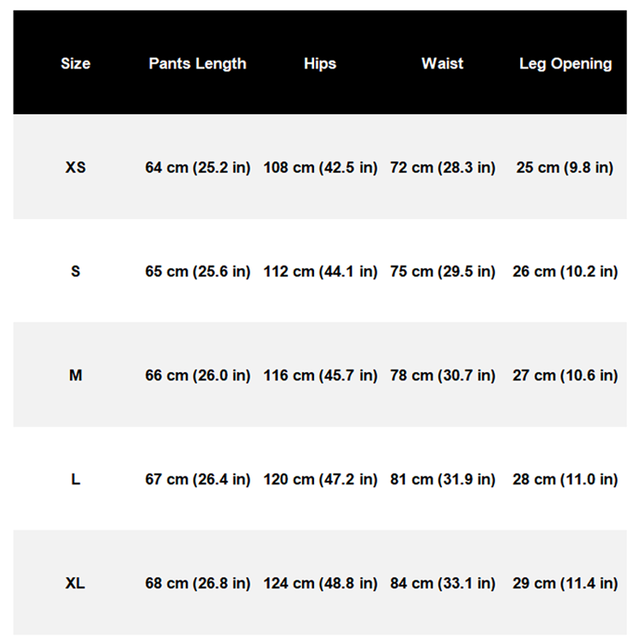Click the 84 cm (33.1 in) waist cell
The image size is (644, 644).
[x=443, y=583]
